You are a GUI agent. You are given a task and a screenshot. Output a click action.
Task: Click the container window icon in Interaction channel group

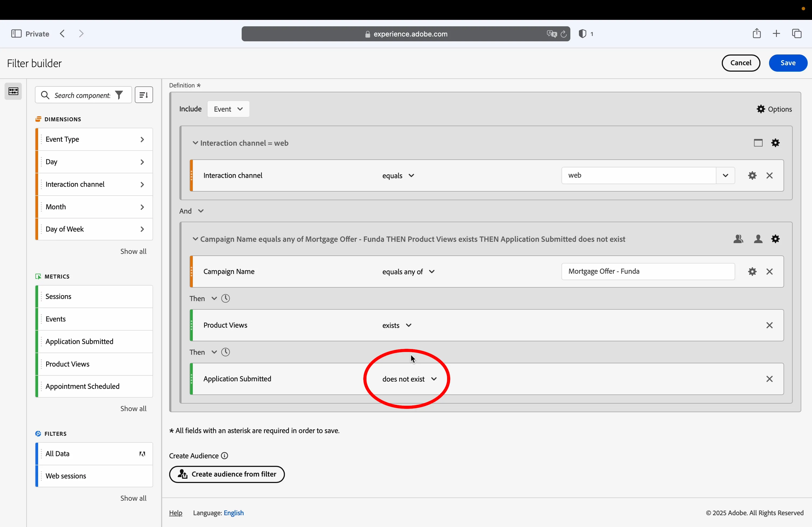[x=758, y=143]
